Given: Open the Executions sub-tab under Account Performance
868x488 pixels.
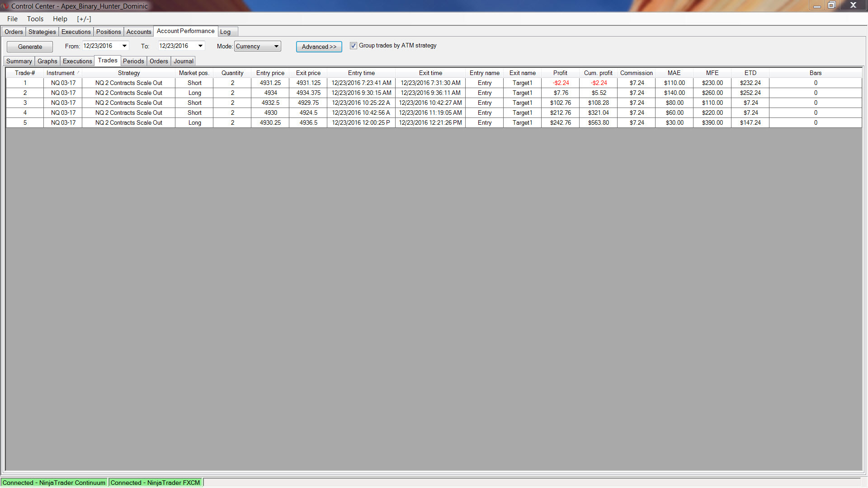Looking at the screenshot, I should 77,61.
